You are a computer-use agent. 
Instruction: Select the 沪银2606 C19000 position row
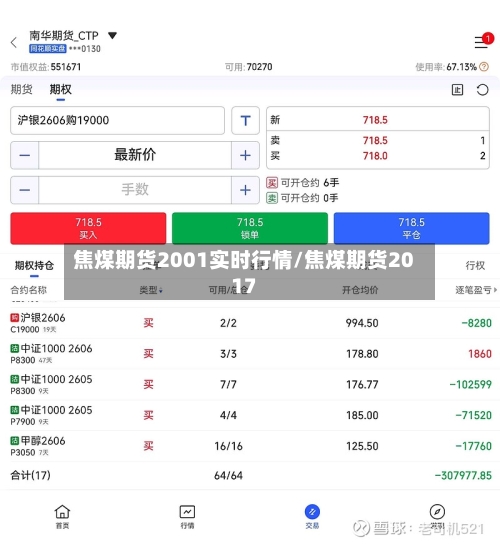coord(250,323)
